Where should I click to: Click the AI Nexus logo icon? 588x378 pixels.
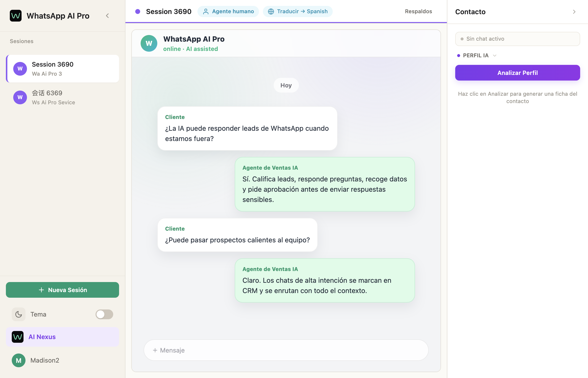click(x=18, y=337)
